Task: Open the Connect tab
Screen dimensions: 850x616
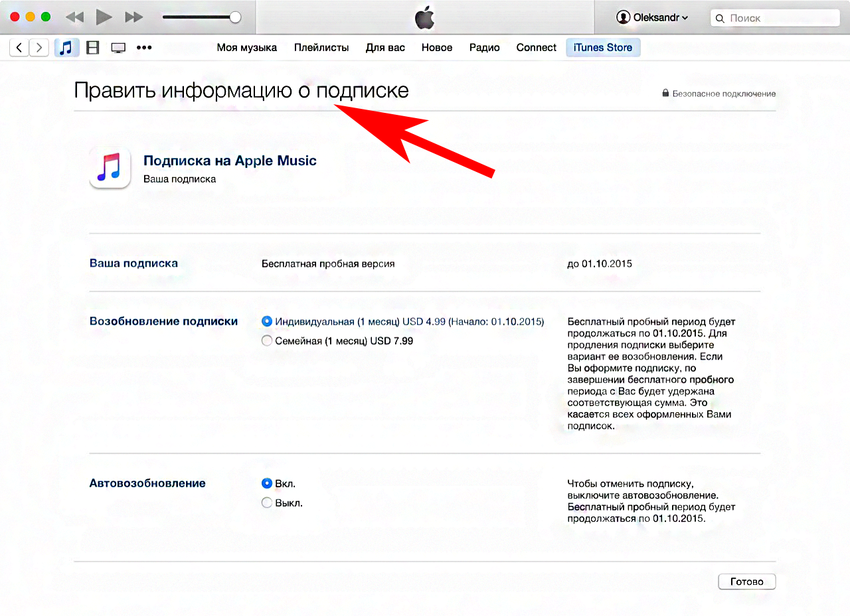Action: 537,47
